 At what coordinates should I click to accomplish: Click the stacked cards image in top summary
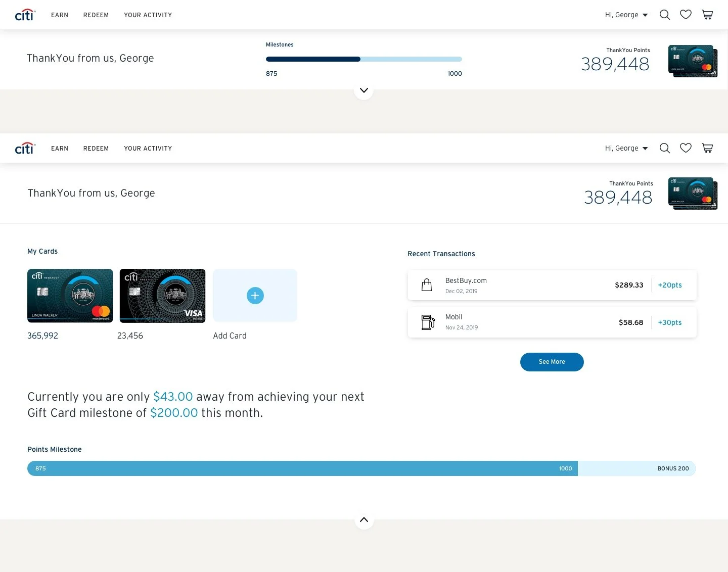693,61
